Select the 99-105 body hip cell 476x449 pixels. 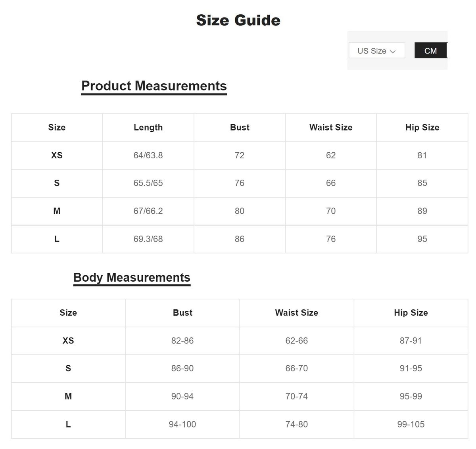(x=411, y=424)
